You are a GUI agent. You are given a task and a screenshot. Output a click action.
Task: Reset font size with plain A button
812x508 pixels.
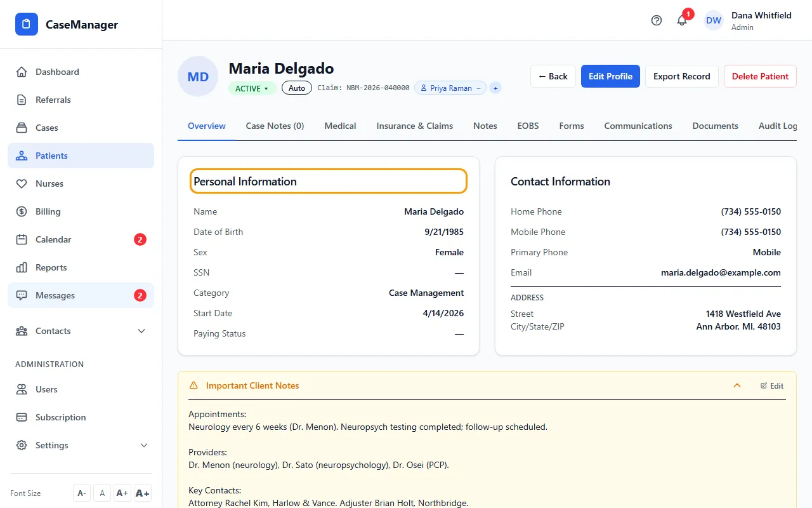102,493
